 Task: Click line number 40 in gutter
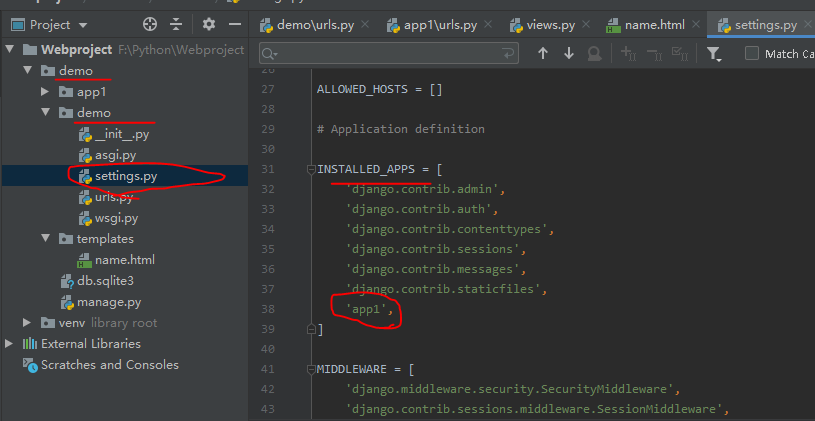(268, 349)
